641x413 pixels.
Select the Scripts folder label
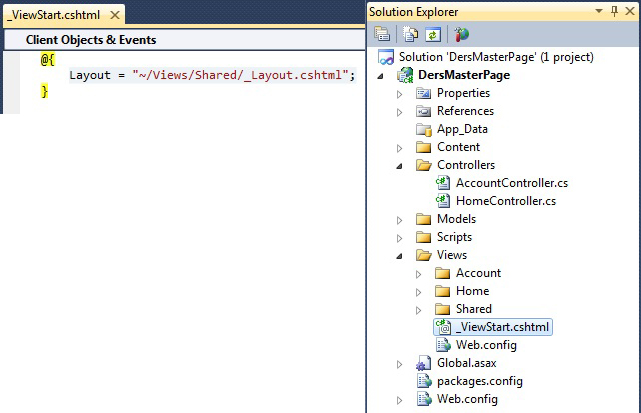click(x=454, y=237)
